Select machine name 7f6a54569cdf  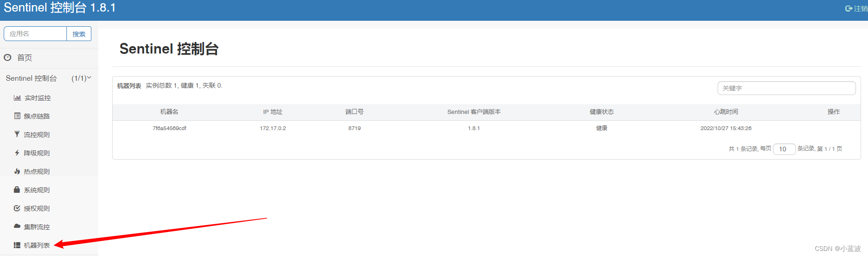tap(169, 128)
